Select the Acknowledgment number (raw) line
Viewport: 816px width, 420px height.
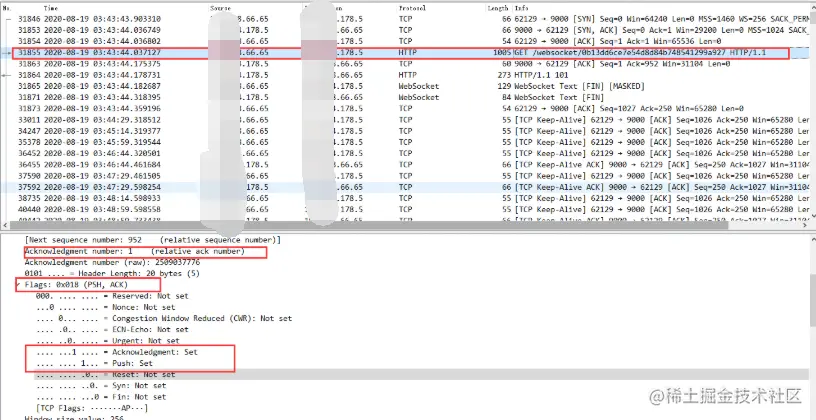pos(112,262)
